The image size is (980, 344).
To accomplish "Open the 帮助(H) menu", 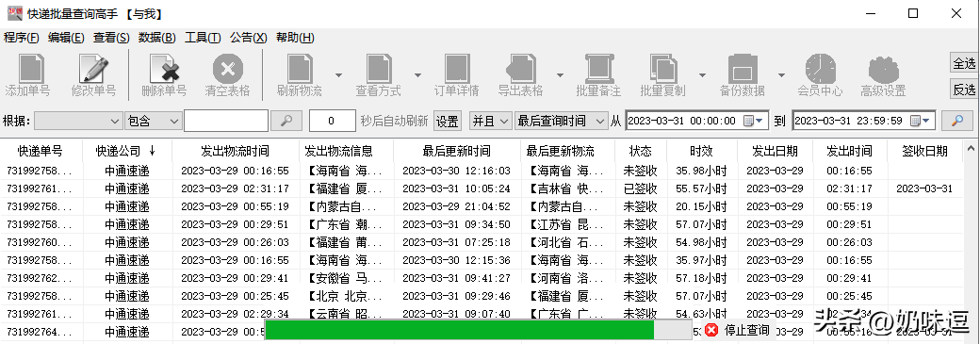I will click(295, 38).
